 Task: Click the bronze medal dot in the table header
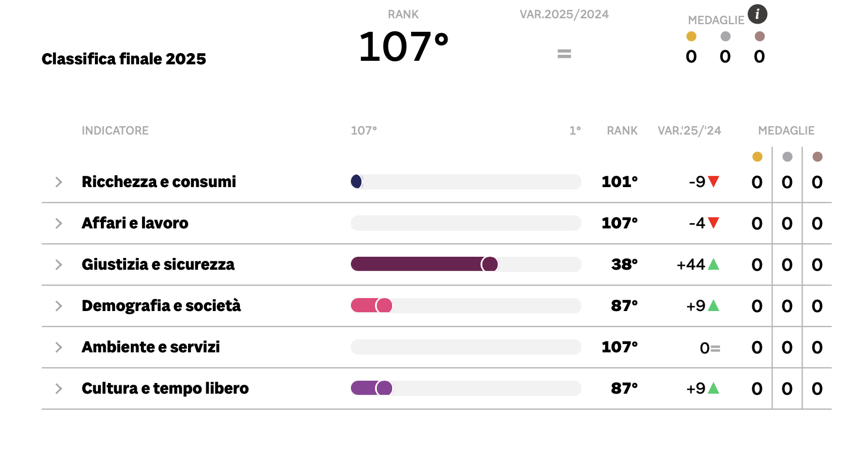click(817, 157)
